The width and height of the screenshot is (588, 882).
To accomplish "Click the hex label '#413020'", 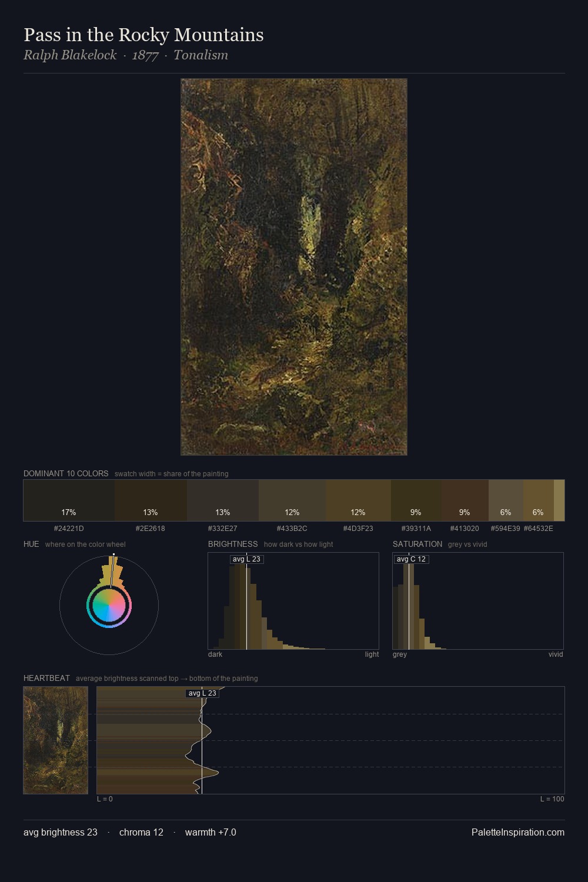I will 465,529.
